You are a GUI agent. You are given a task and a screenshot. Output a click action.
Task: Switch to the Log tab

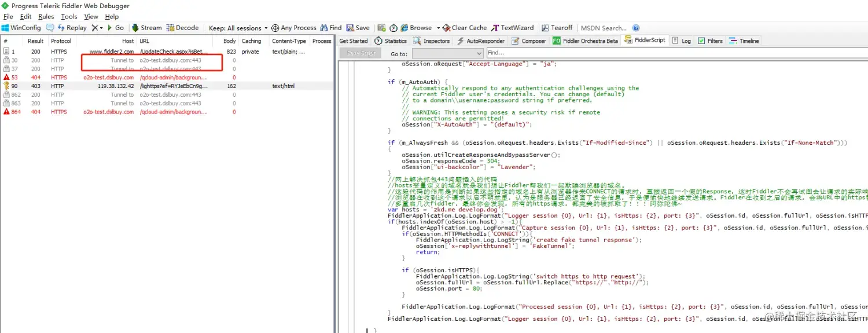682,41
